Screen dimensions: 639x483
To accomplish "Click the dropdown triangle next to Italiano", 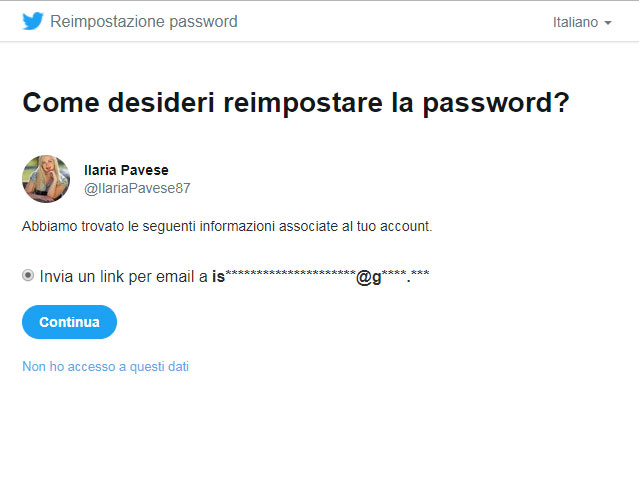I will (608, 23).
